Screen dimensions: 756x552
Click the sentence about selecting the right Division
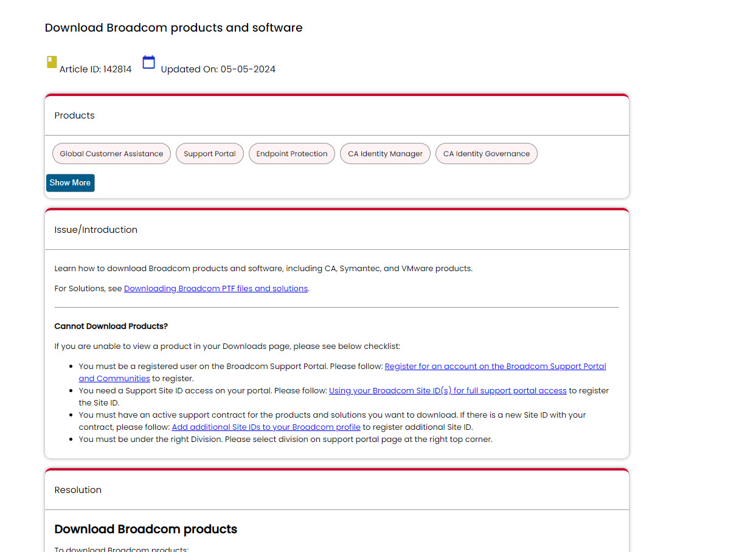286,440
